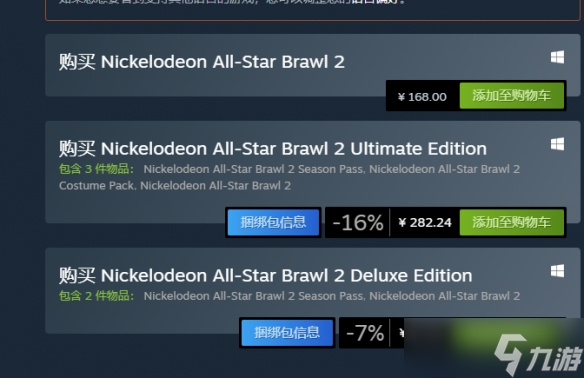This screenshot has width=584, height=378.
Task: Click Season Pass in the Deluxe Edition contents
Action: [254, 296]
